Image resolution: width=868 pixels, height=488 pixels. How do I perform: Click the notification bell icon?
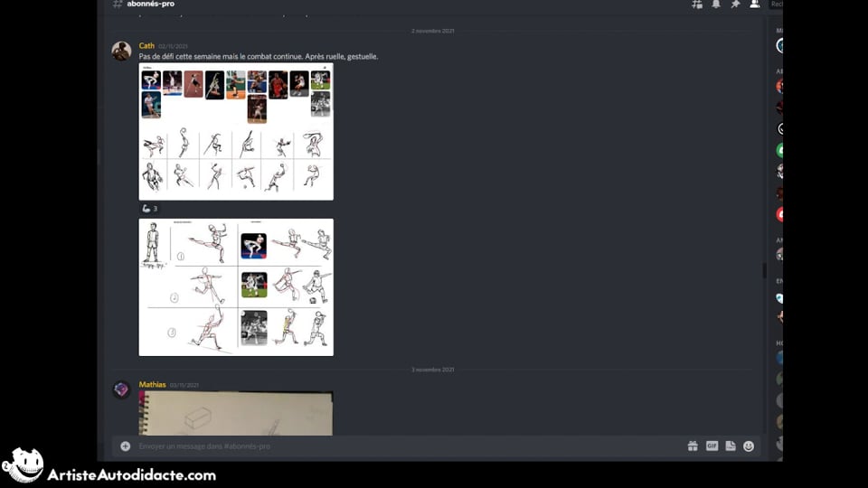pyautogui.click(x=716, y=4)
